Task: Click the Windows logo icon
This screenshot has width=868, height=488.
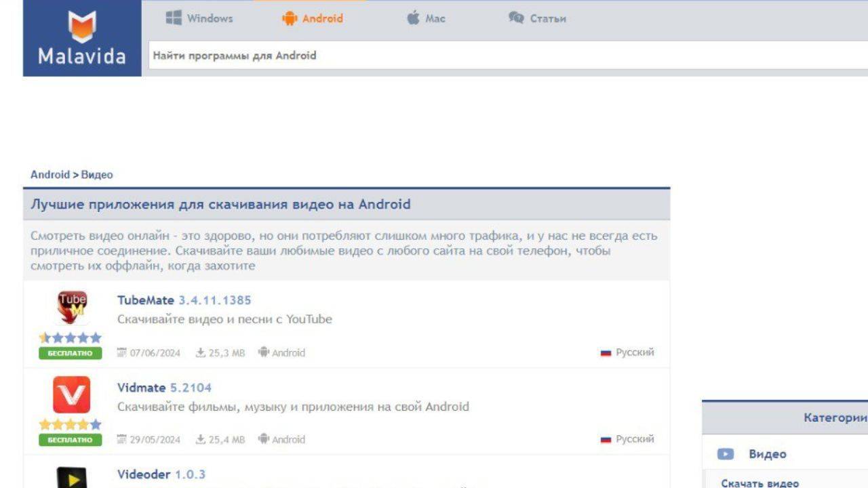Action: [174, 18]
